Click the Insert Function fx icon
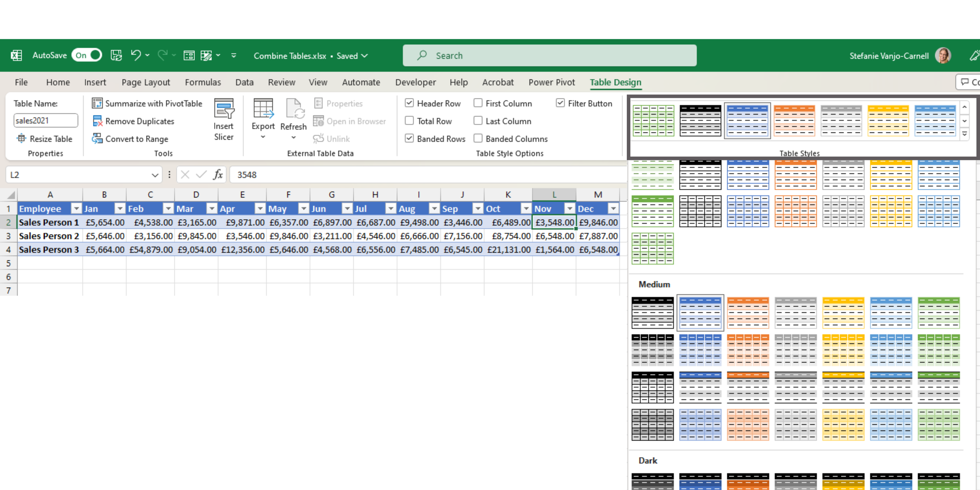Viewport: 980px width, 490px height. 218,174
